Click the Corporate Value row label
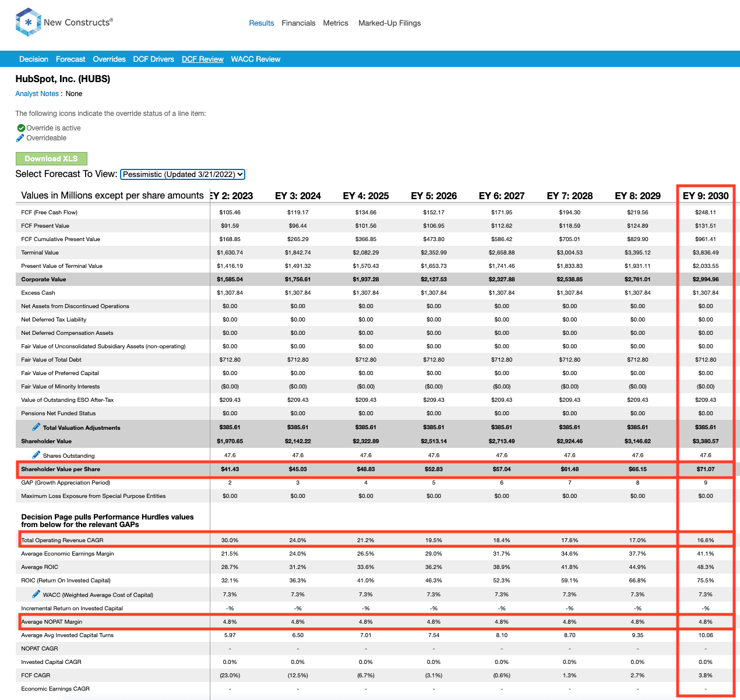The image size is (740, 700). pos(44,280)
